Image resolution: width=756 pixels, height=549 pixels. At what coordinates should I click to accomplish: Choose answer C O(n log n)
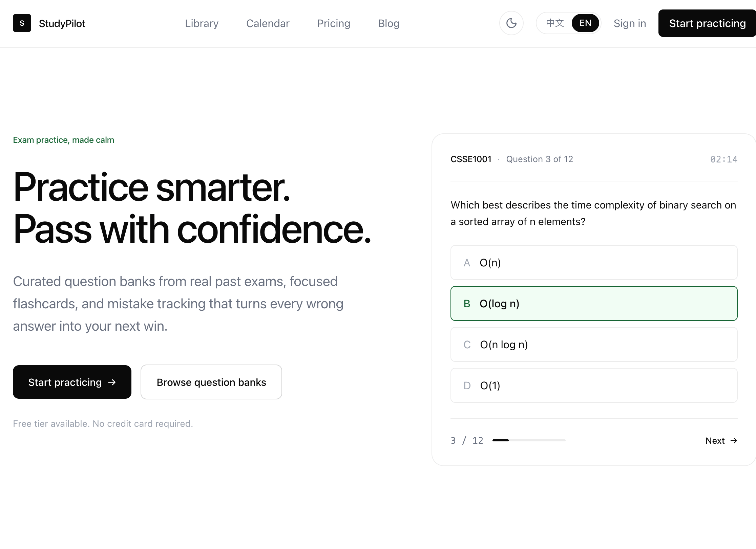(x=594, y=345)
